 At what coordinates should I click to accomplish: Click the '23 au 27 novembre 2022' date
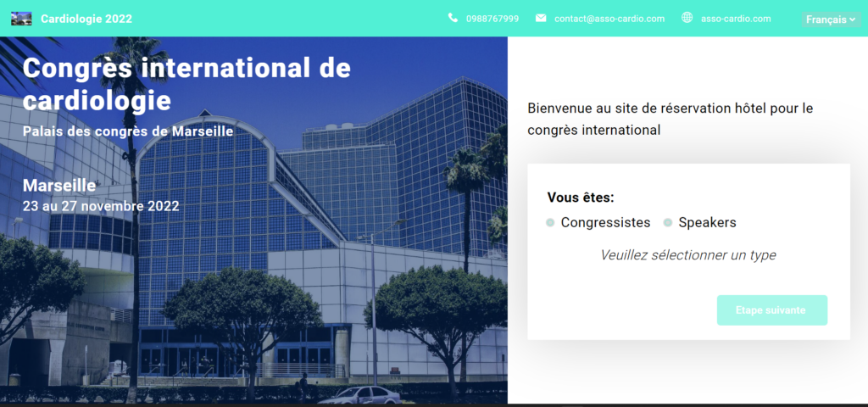click(x=101, y=207)
